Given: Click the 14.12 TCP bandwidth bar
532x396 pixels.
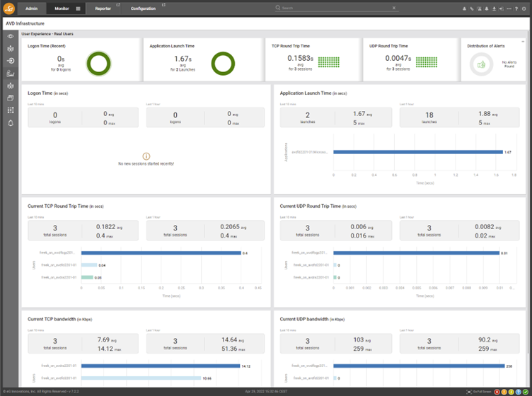Looking at the screenshot, I should click(x=161, y=366).
